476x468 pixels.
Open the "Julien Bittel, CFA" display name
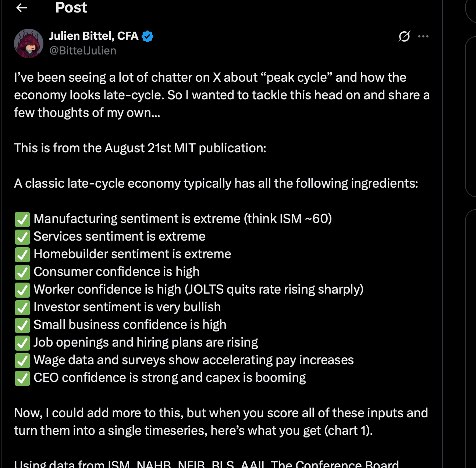pos(94,36)
